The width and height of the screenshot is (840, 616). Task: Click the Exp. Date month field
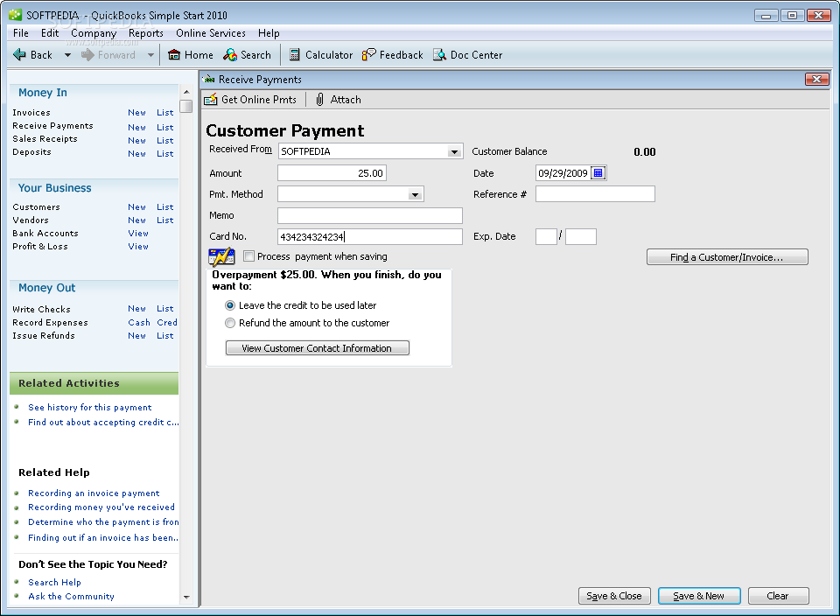click(x=546, y=237)
